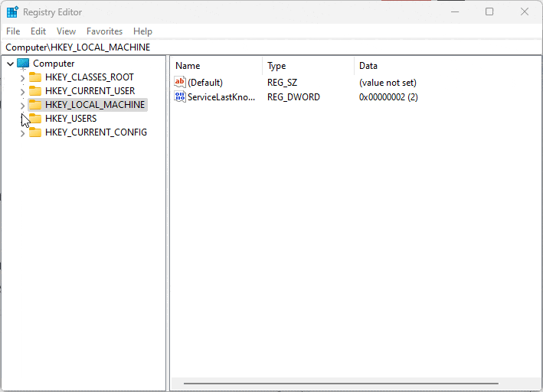Screen dimensions: 543x392
Task: Click the HKEY_USERS folder icon
Action: [35, 119]
